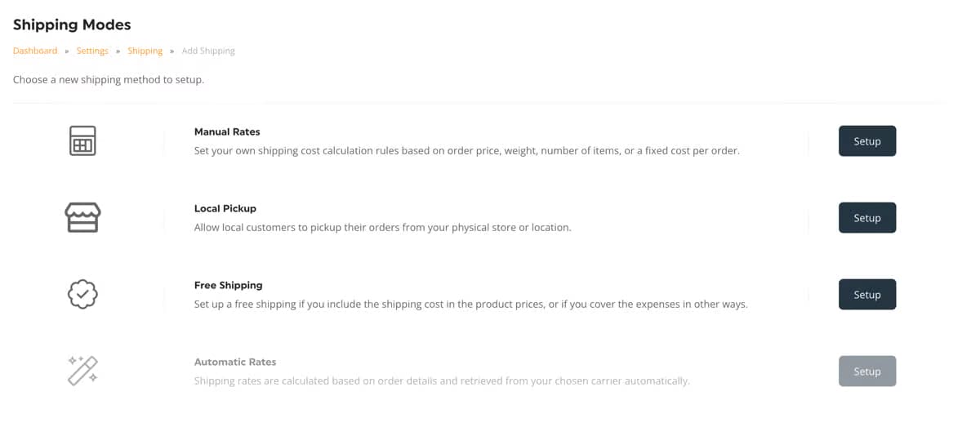
Task: Click the Free Shipping description text
Action: pos(470,304)
